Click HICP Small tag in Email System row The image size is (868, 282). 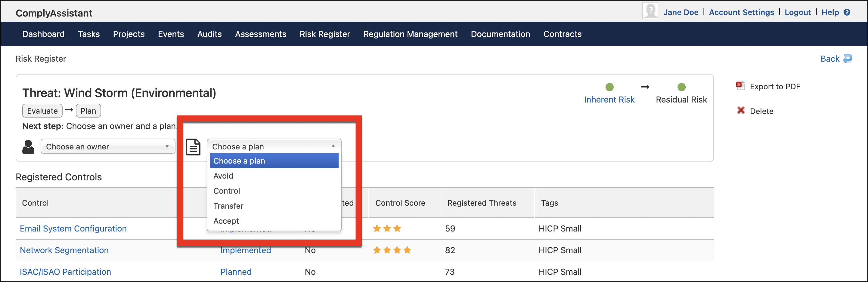[560, 228]
